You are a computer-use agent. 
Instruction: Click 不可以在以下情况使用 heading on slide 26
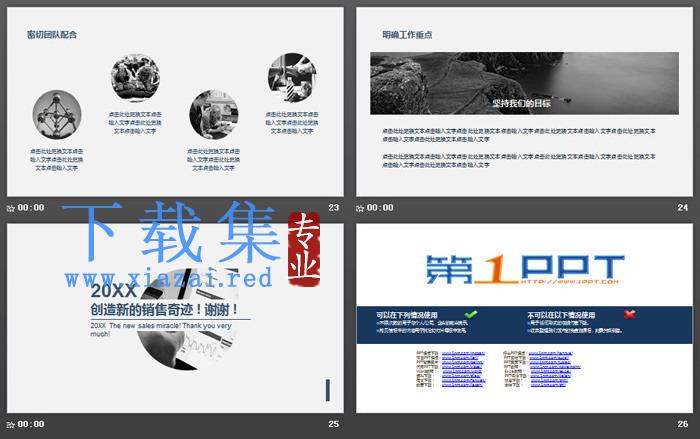pos(561,315)
